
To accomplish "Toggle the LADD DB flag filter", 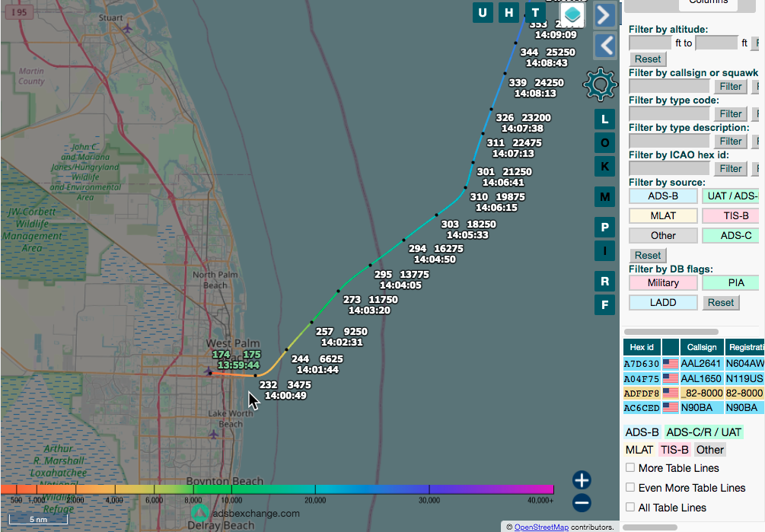I will pyautogui.click(x=663, y=302).
